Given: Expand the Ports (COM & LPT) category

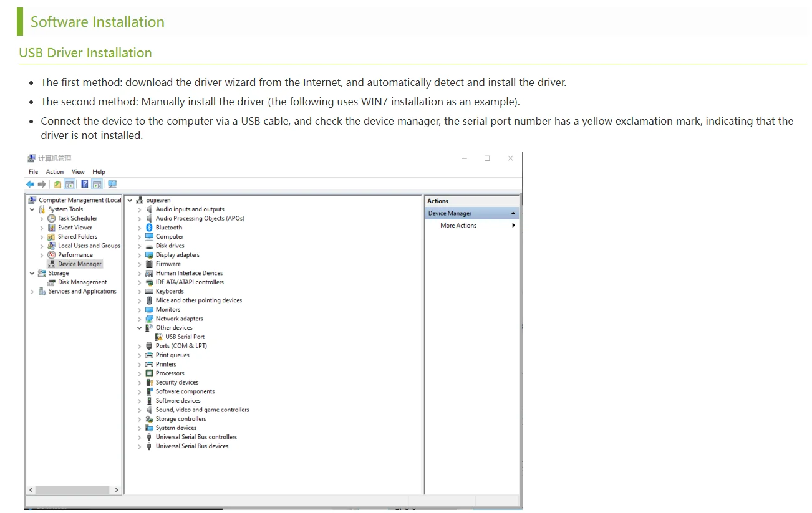Looking at the screenshot, I should pyautogui.click(x=140, y=346).
